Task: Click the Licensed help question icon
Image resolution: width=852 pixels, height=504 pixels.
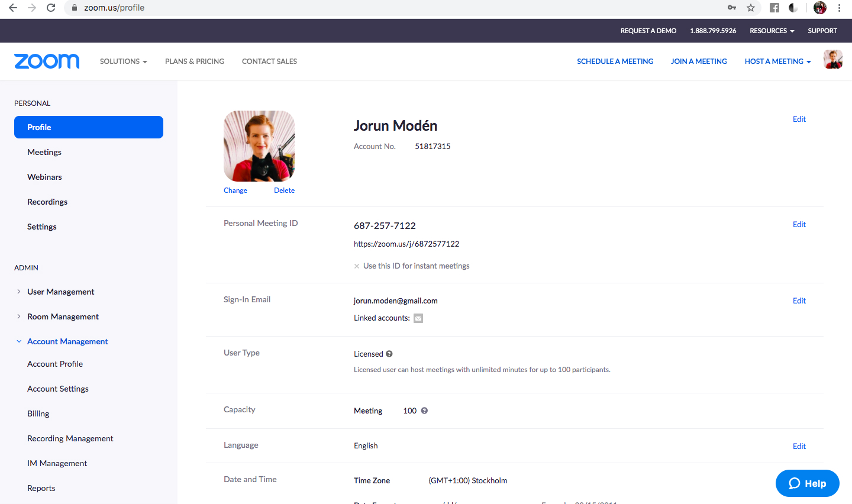Action: coord(389,354)
